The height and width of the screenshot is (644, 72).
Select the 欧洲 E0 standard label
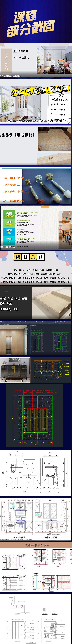coord(9,232)
